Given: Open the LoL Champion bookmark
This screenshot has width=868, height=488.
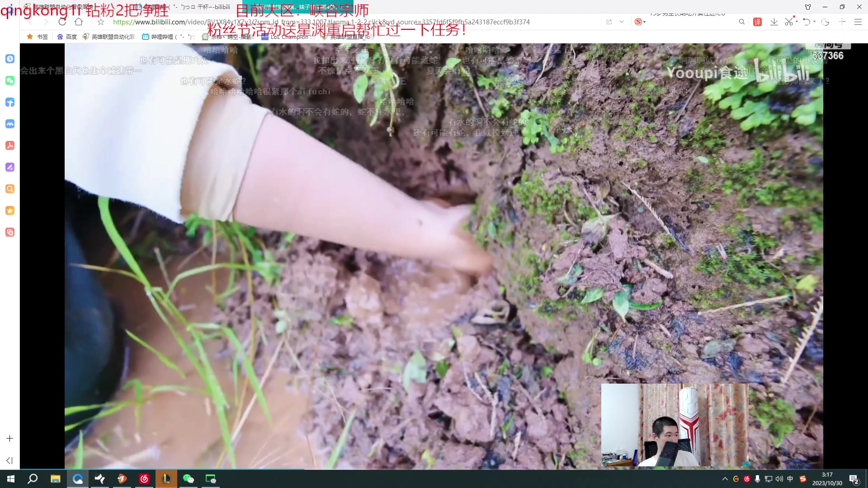Looking at the screenshot, I should click(x=287, y=37).
